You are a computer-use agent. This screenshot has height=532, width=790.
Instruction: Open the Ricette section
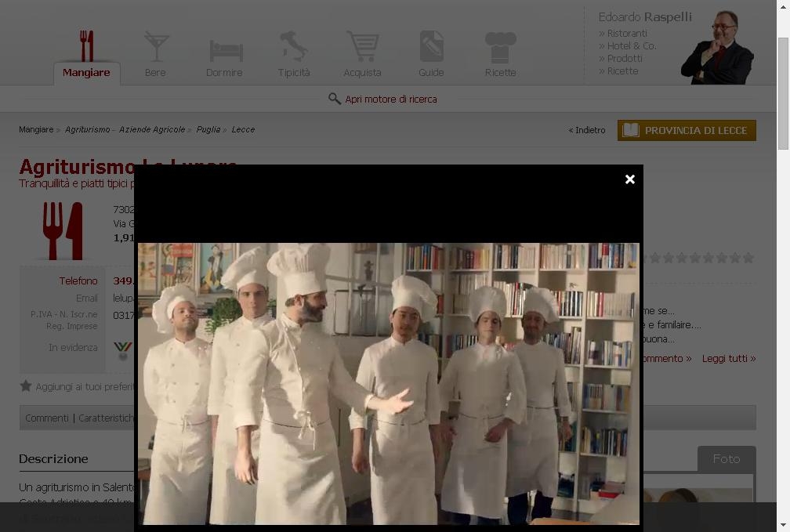pyautogui.click(x=500, y=73)
